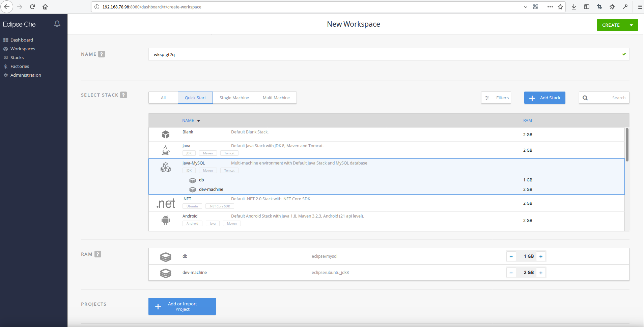Toggle the browser sidebar icon
The image size is (644, 327).
pyautogui.click(x=587, y=7)
